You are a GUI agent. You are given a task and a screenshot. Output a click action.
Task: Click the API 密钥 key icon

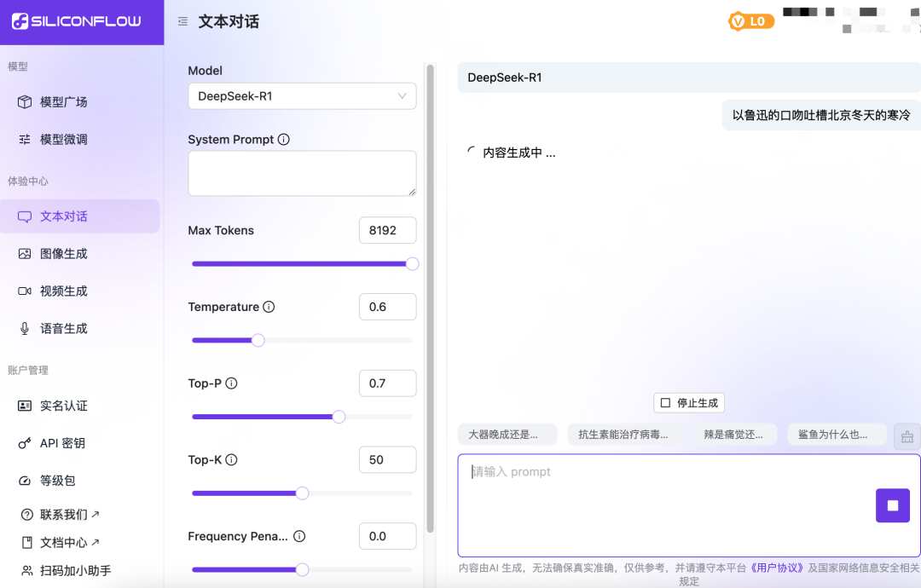click(x=25, y=444)
